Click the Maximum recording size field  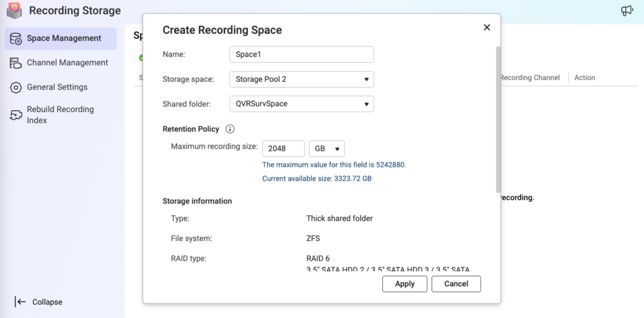pyautogui.click(x=283, y=149)
